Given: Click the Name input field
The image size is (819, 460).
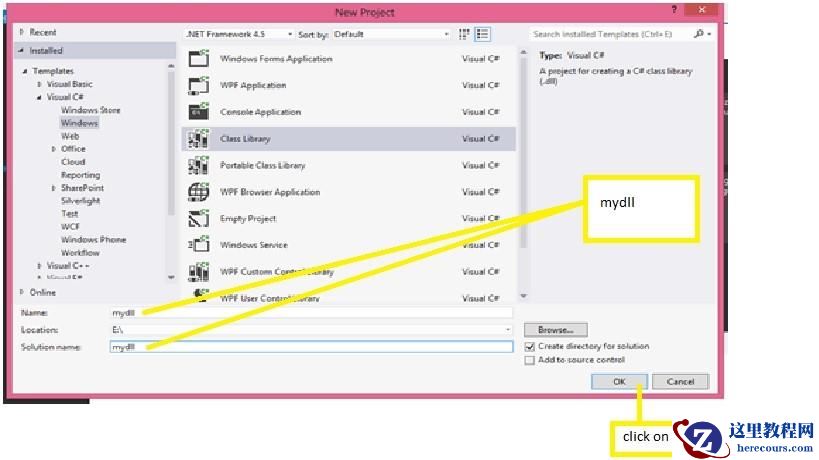Looking at the screenshot, I should pyautogui.click(x=311, y=313).
